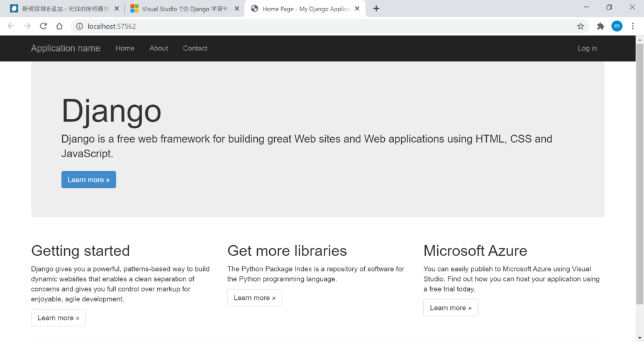Click the scrollbar up arrow
644x342 pixels.
click(640, 40)
